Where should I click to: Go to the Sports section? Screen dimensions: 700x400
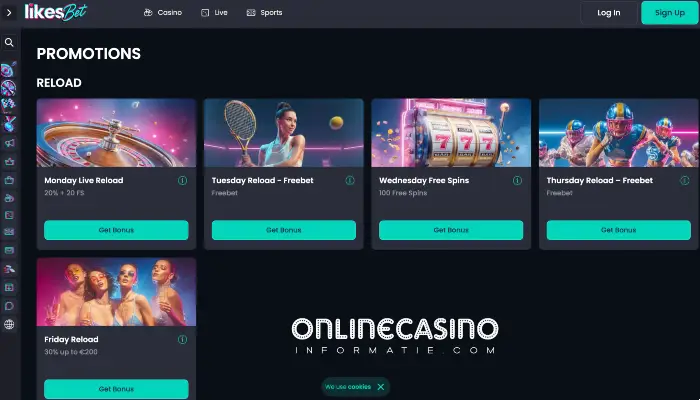264,13
